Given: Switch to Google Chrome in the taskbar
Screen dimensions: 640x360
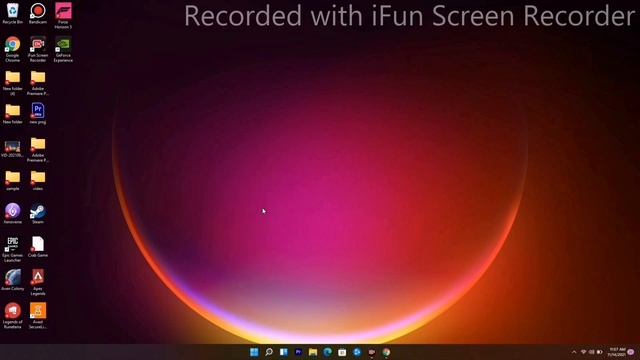Looking at the screenshot, I should tap(386, 352).
